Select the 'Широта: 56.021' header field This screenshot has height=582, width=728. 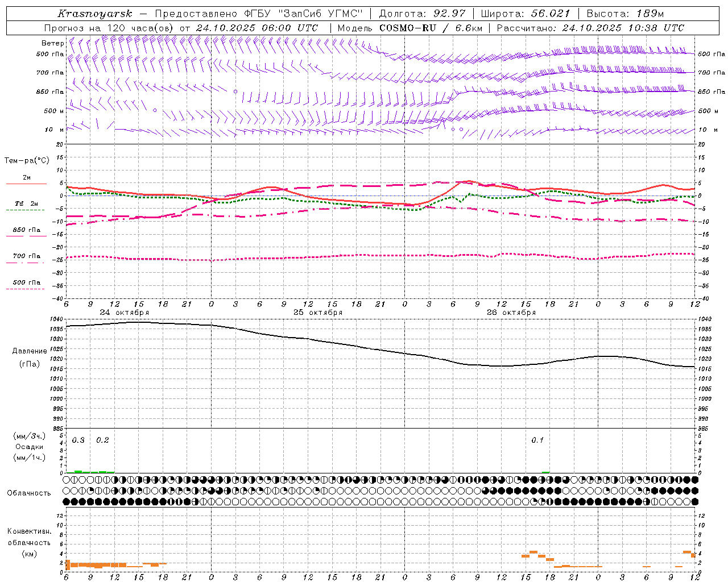(x=526, y=14)
